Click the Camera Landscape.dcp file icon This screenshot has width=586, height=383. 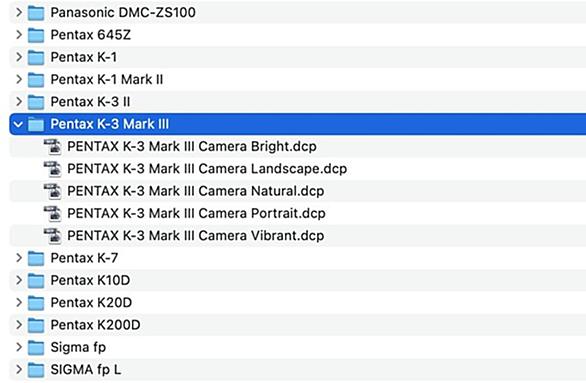point(53,169)
